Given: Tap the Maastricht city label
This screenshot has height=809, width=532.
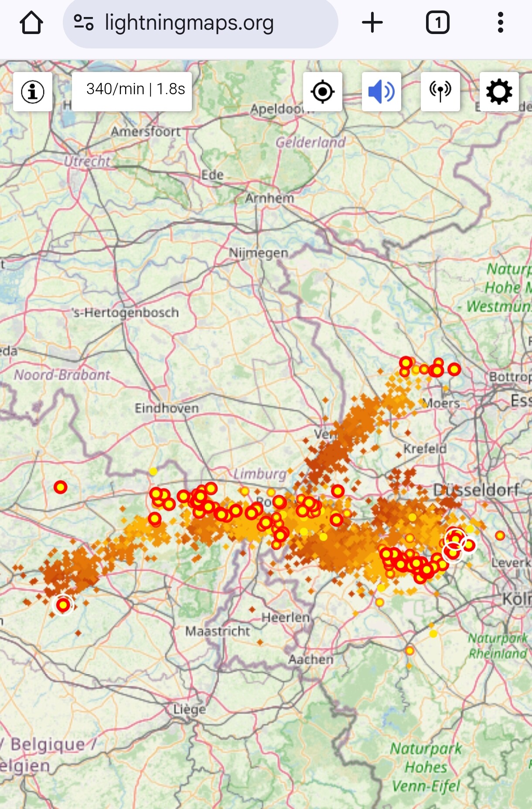Looking at the screenshot, I should pos(218,631).
